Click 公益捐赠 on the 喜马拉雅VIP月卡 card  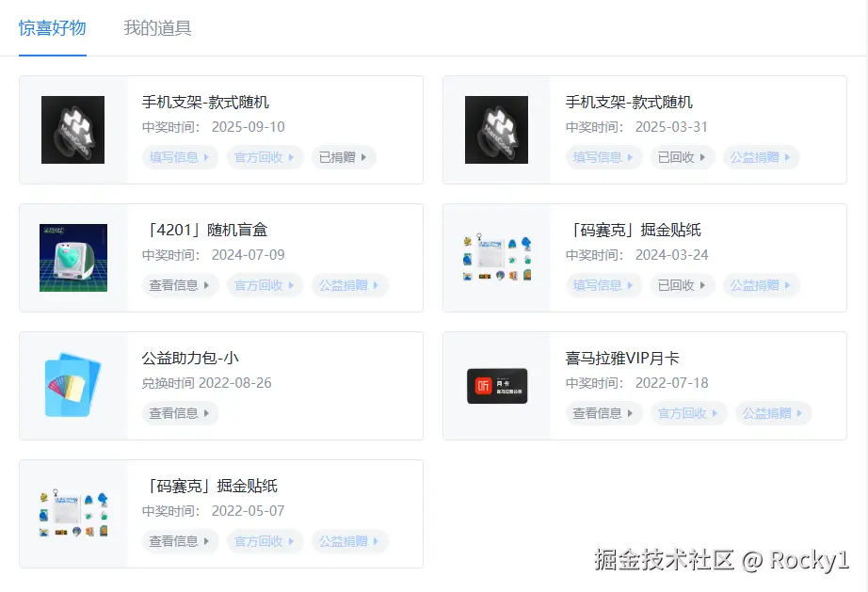click(773, 413)
